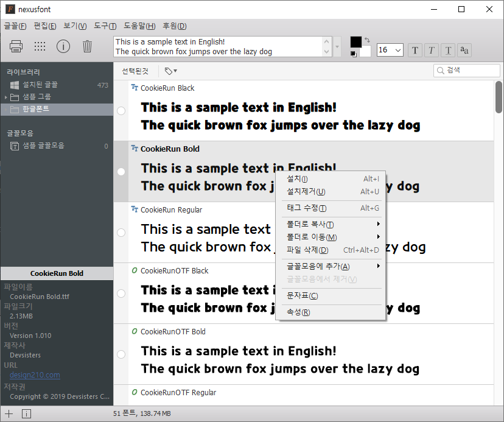Open the design210.com link
The height and width of the screenshot is (422, 504).
[x=35, y=375]
